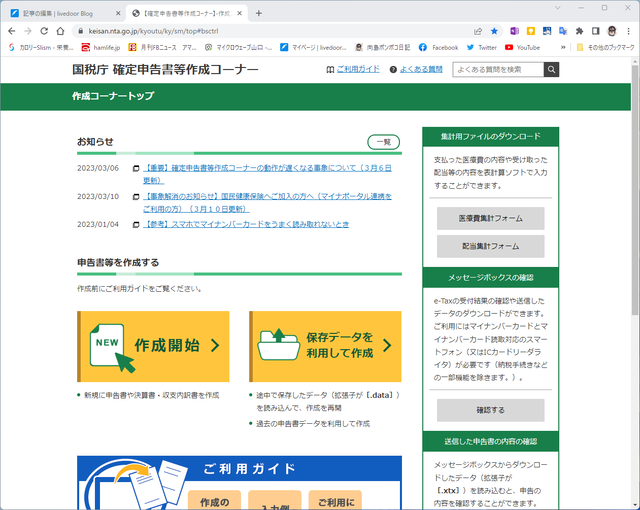The image size is (640, 510).
Task: Click 保存データを利用して作成 button
Action: [325, 346]
